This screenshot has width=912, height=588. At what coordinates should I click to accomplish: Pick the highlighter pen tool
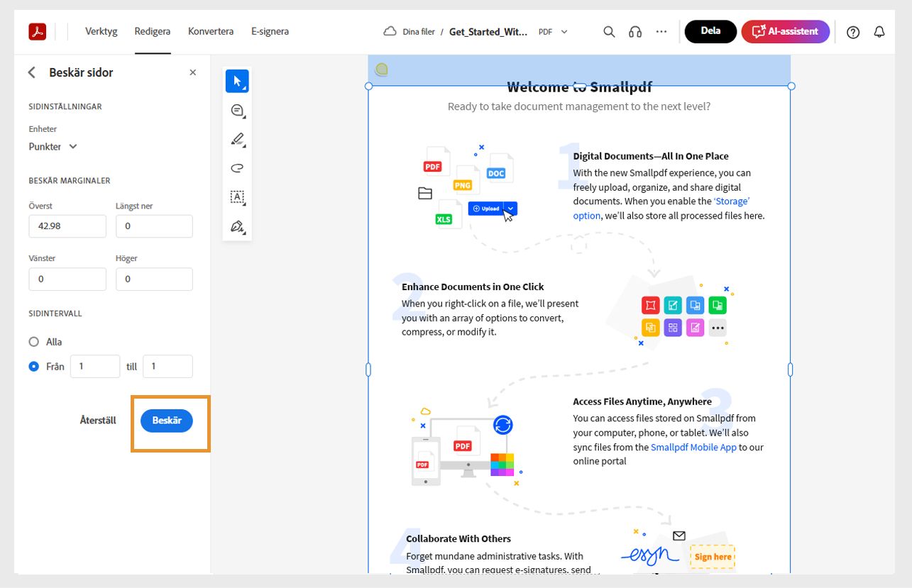point(237,139)
